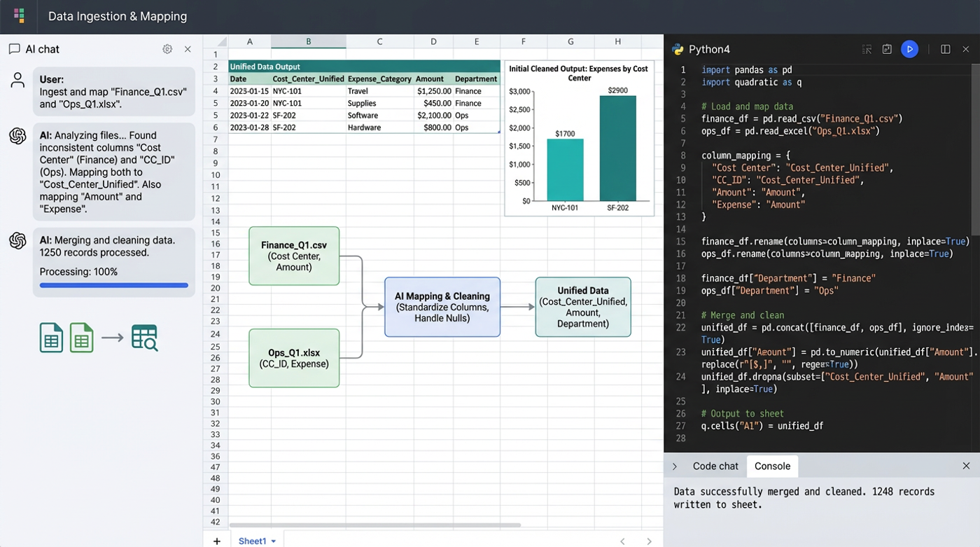Go to previous sheet with left arrow
Image resolution: width=980 pixels, height=547 pixels.
pyautogui.click(x=622, y=541)
